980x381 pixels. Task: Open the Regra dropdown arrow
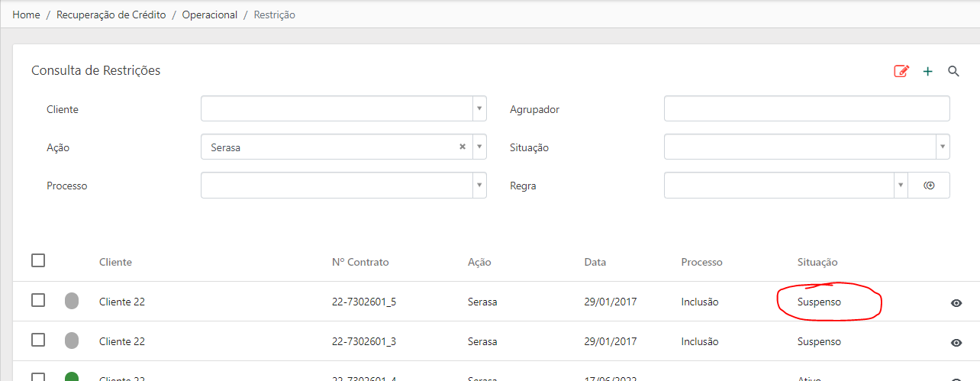tap(901, 185)
